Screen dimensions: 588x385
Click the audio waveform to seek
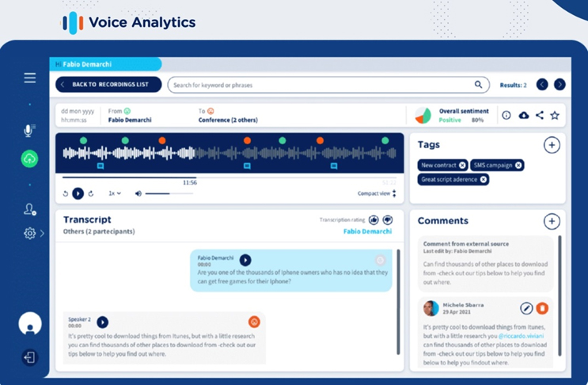click(x=230, y=153)
